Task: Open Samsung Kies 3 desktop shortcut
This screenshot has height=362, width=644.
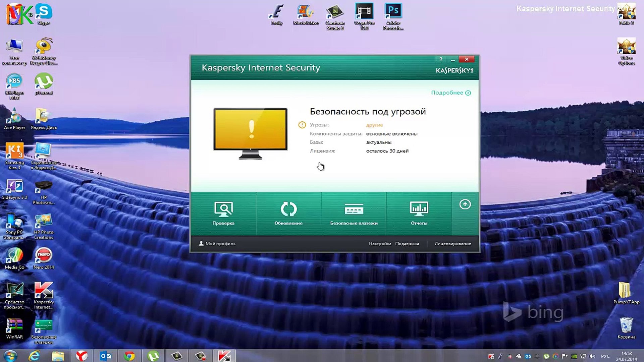Action: pyautogui.click(x=14, y=156)
